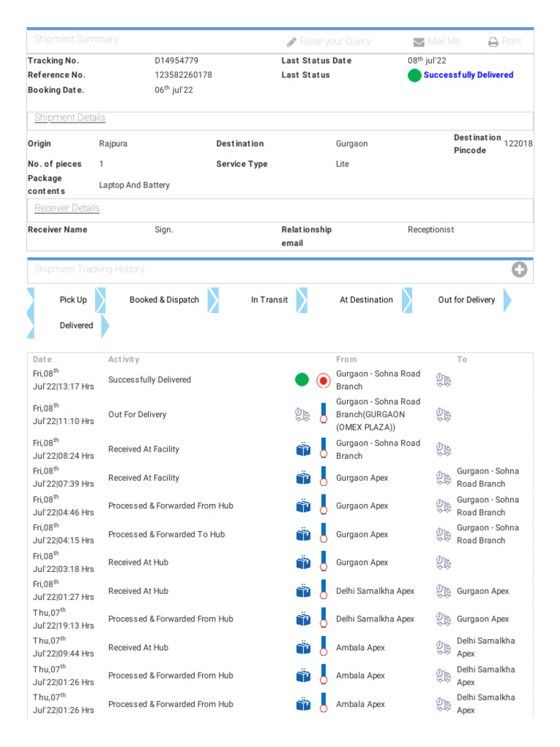Click the Successfully Delivered status text
The image size is (560, 747).
point(468,75)
